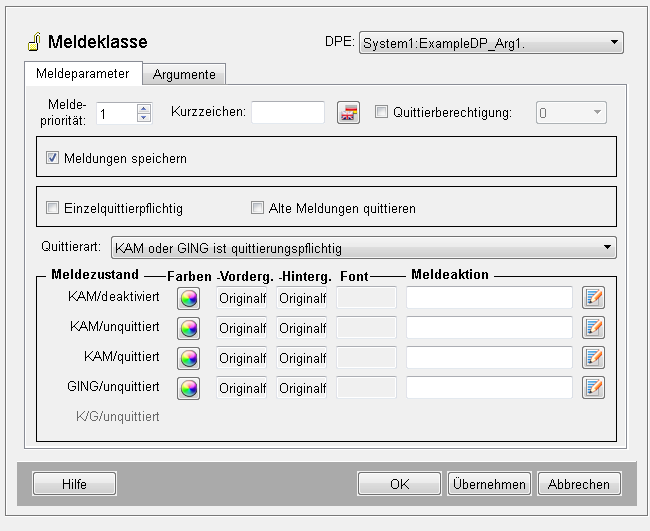
Task: Click language flag icon beside Kurzzeichen
Action: point(348,113)
